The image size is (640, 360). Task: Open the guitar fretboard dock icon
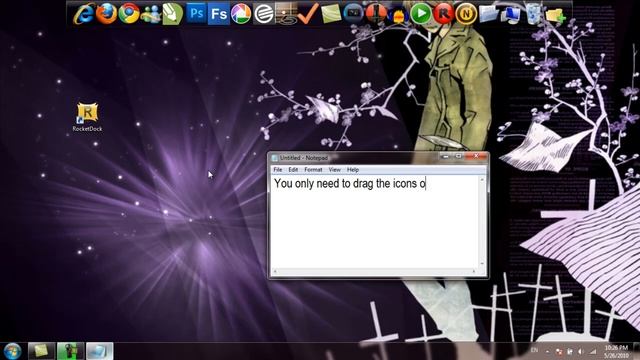[286, 13]
